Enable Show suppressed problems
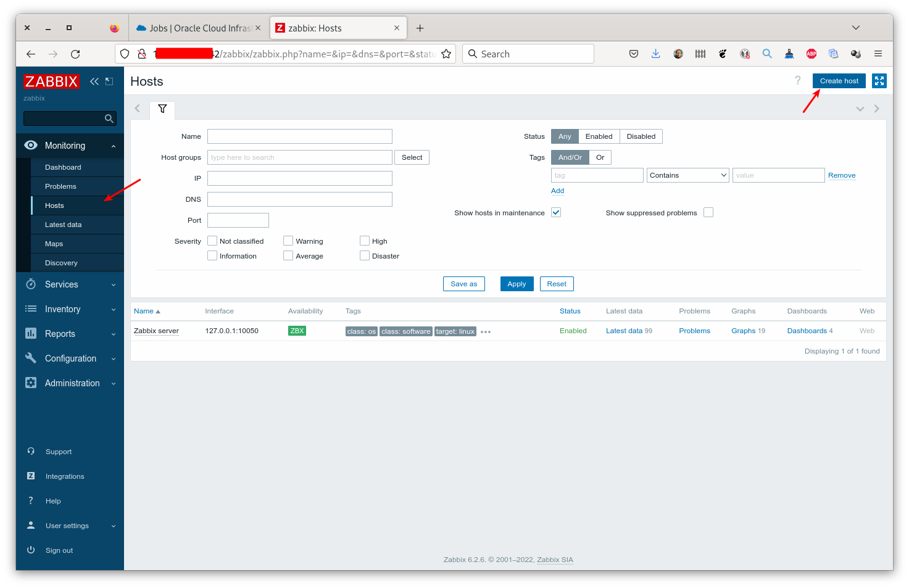Viewport: 909px width, 588px height. 708,212
